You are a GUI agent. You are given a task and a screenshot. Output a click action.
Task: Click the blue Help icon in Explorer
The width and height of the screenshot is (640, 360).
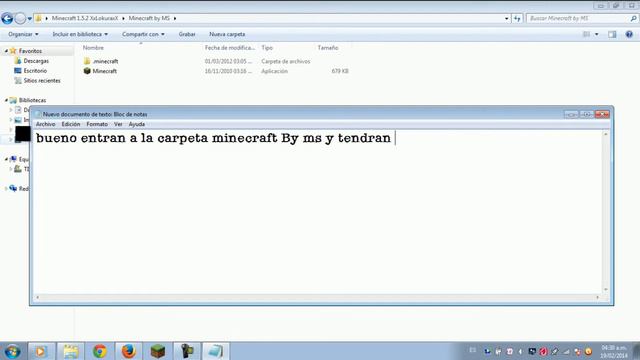tap(629, 34)
